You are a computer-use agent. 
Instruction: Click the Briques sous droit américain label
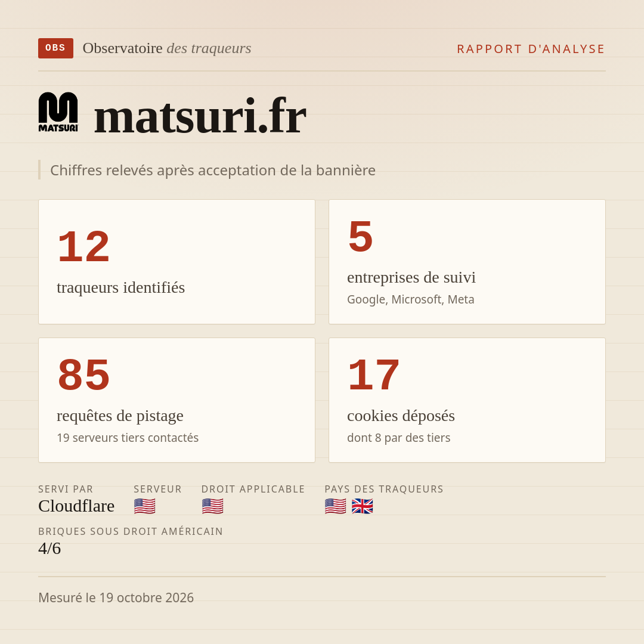[131, 531]
